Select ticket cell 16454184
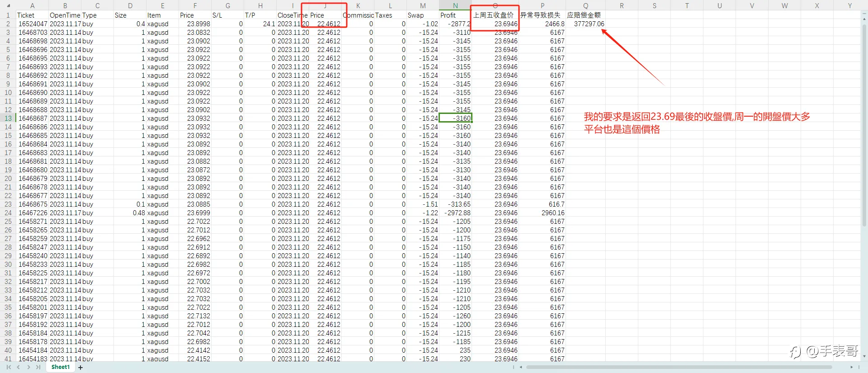Image resolution: width=868 pixels, height=373 pixels. point(33,350)
